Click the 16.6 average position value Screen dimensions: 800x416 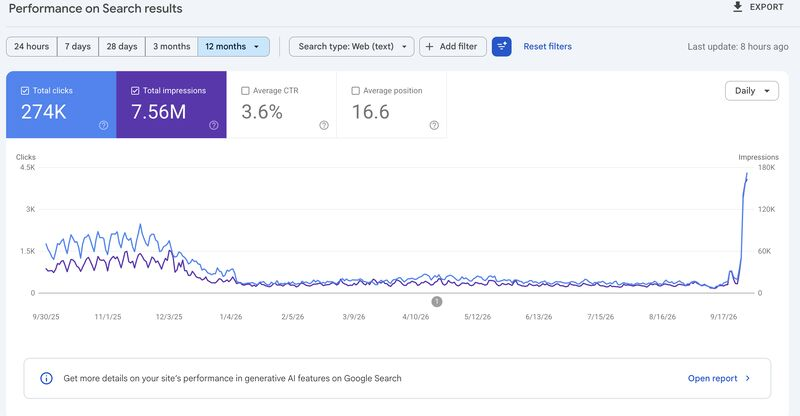point(370,112)
